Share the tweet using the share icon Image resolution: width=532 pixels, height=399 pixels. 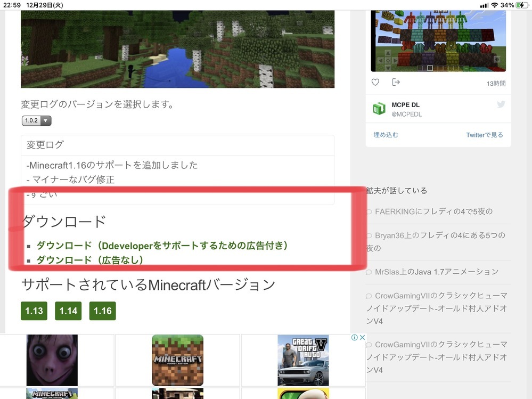click(396, 82)
